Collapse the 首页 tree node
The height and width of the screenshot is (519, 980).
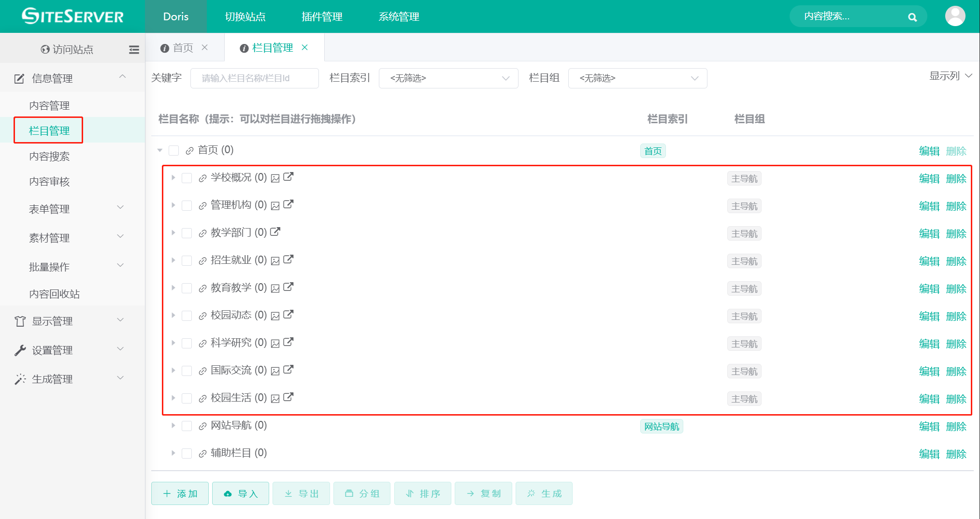click(x=159, y=150)
